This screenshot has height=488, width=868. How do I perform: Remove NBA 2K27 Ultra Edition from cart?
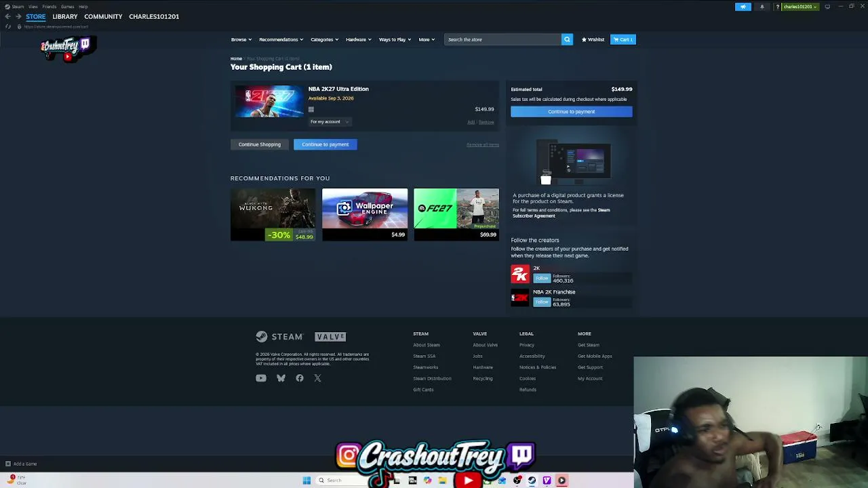(x=486, y=122)
